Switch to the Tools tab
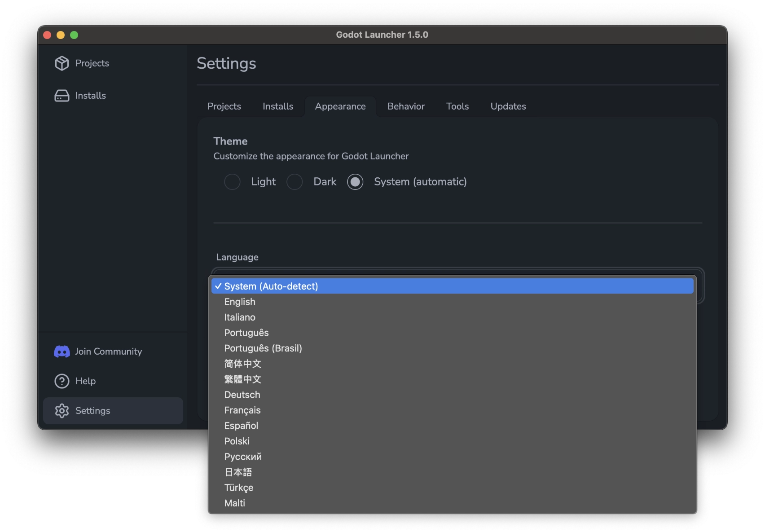765x532 pixels. click(457, 106)
